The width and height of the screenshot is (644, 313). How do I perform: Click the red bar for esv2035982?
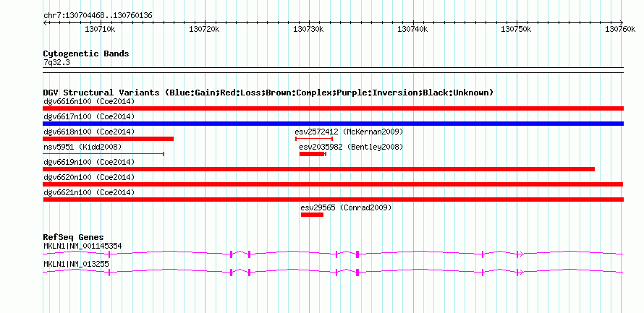point(313,154)
